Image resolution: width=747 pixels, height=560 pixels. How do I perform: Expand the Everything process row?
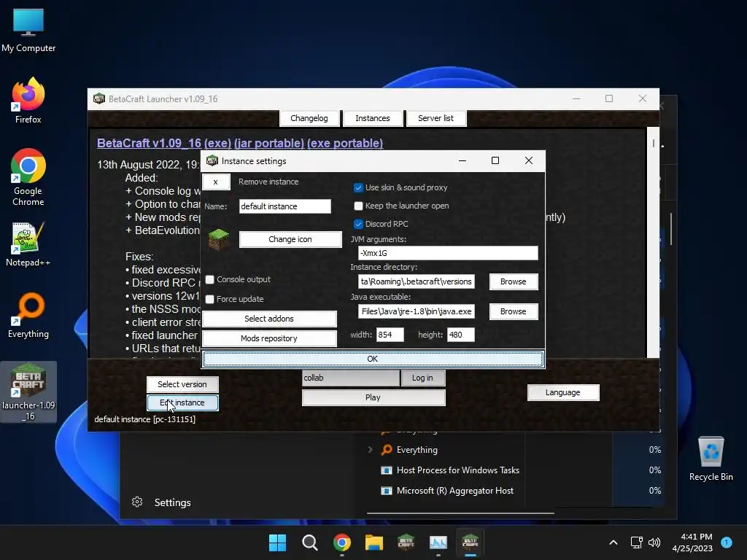pos(370,449)
